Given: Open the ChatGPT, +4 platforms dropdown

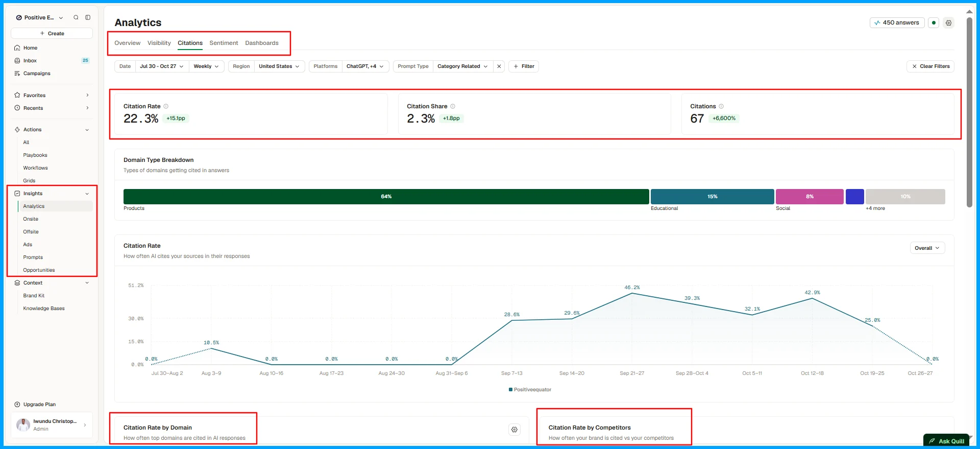Looking at the screenshot, I should (x=365, y=66).
